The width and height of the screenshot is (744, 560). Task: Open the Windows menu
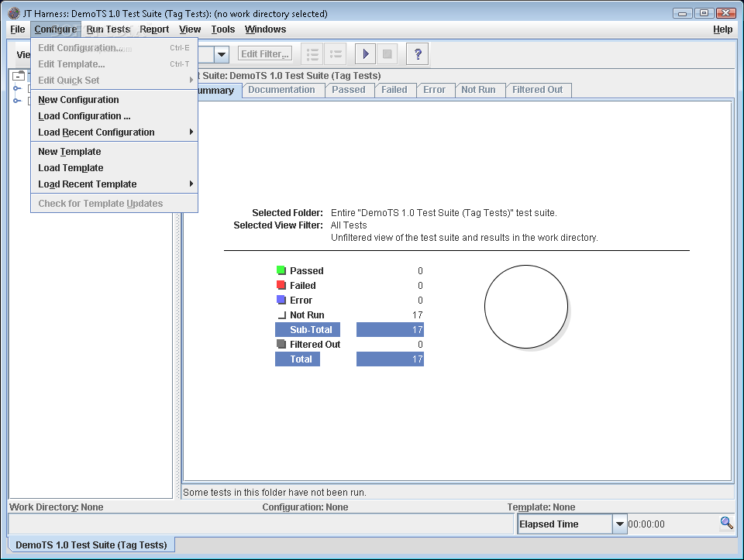pos(265,29)
